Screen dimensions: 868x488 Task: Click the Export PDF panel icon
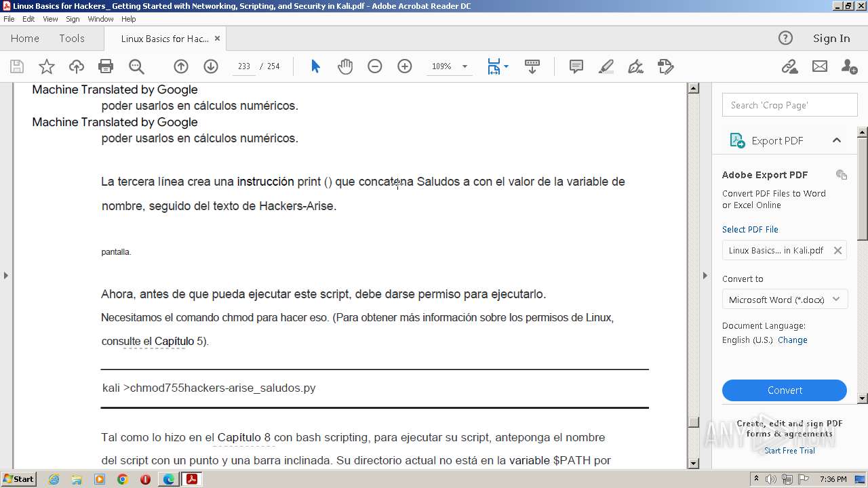737,140
